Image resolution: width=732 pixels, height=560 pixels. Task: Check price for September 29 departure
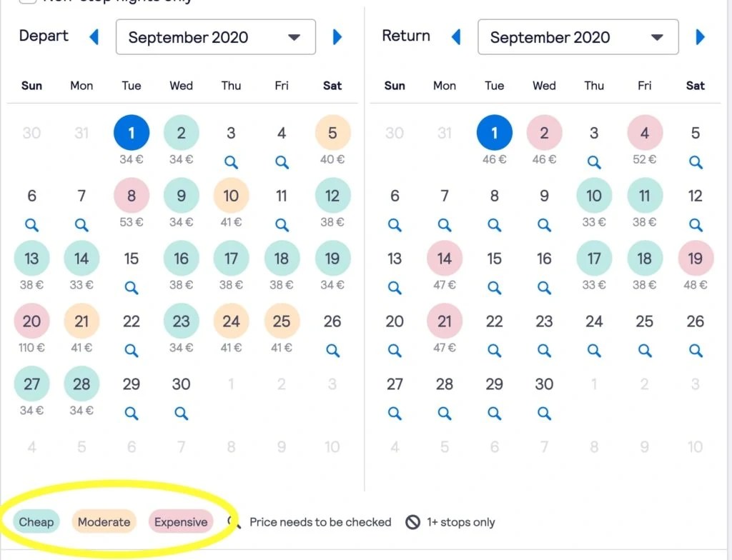point(131,413)
